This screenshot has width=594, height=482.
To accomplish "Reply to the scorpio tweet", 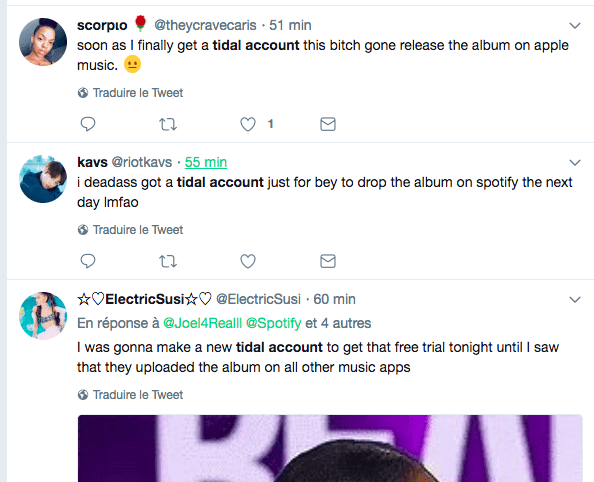I will [x=88, y=124].
